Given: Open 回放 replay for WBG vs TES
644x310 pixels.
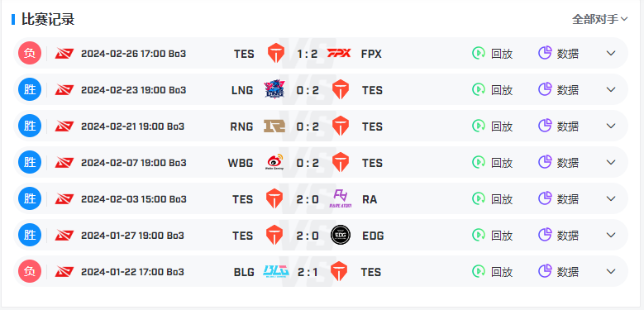Looking at the screenshot, I should point(492,163).
